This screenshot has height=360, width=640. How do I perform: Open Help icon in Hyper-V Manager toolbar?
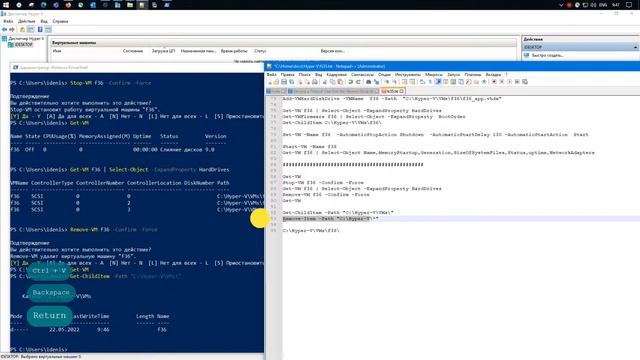coord(40,29)
